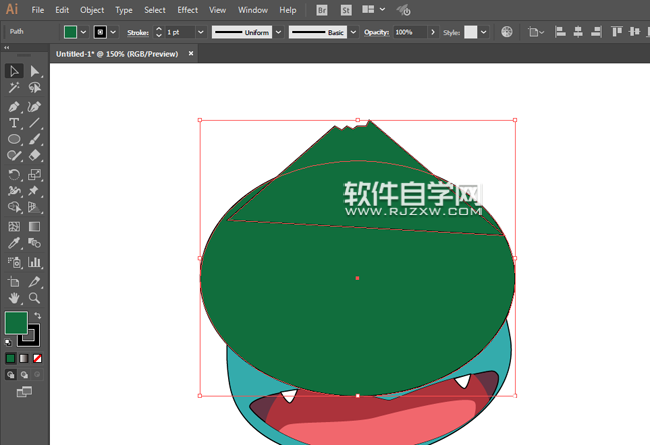Expand the opacity slider arrow

(x=433, y=32)
